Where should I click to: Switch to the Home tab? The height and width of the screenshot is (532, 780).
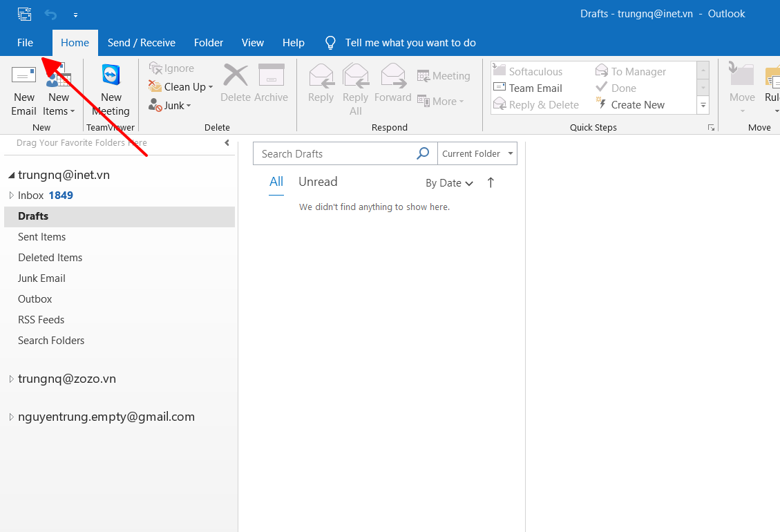tap(75, 43)
